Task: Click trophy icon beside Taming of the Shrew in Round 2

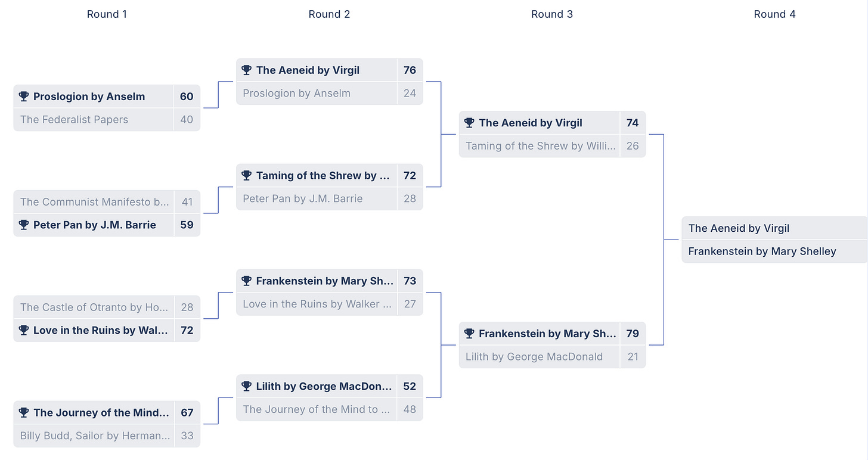Action: pos(247,175)
